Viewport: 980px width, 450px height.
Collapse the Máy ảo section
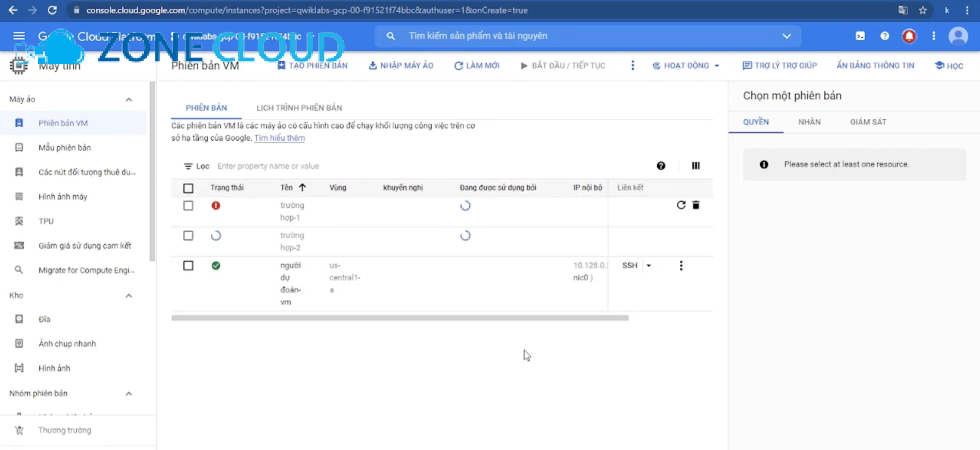(x=129, y=100)
